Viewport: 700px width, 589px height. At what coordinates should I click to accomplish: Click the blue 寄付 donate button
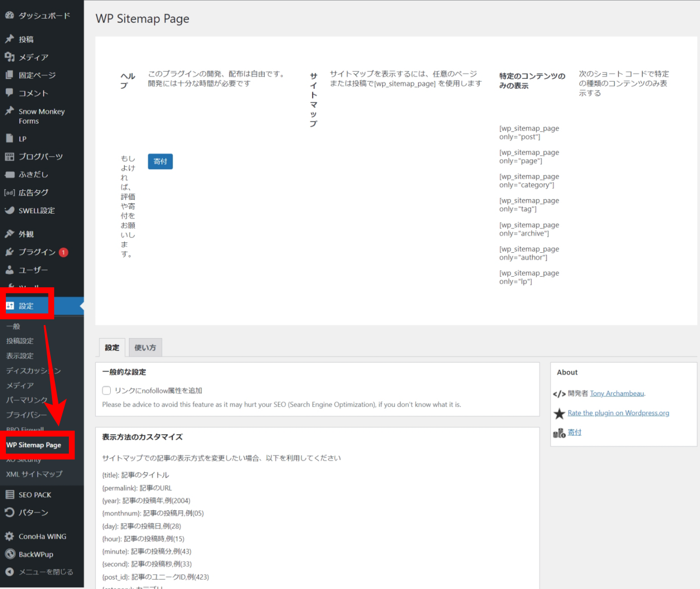point(160,161)
